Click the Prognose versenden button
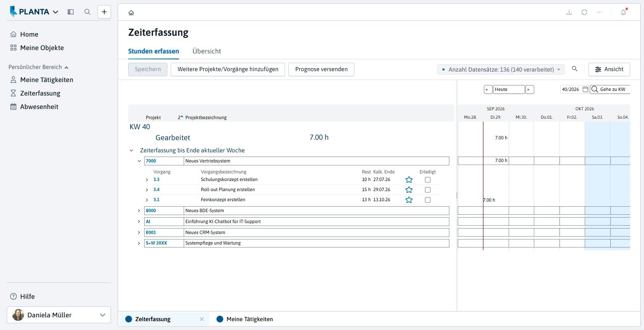 tap(321, 69)
